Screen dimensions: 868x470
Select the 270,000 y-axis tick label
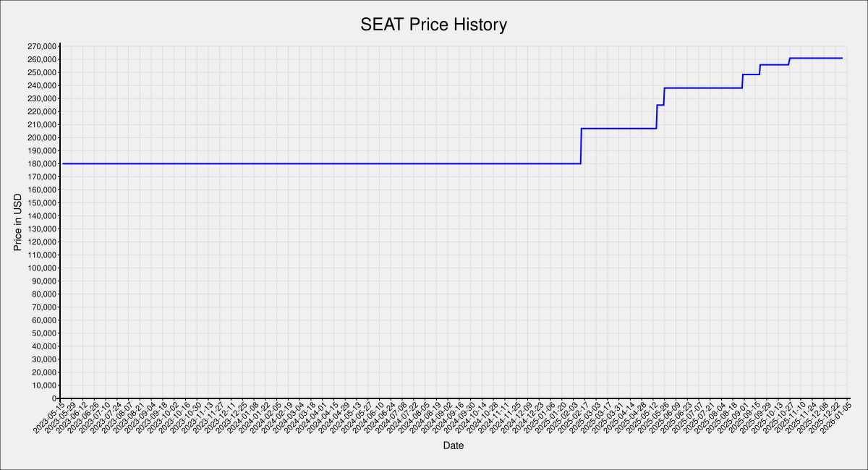click(41, 46)
